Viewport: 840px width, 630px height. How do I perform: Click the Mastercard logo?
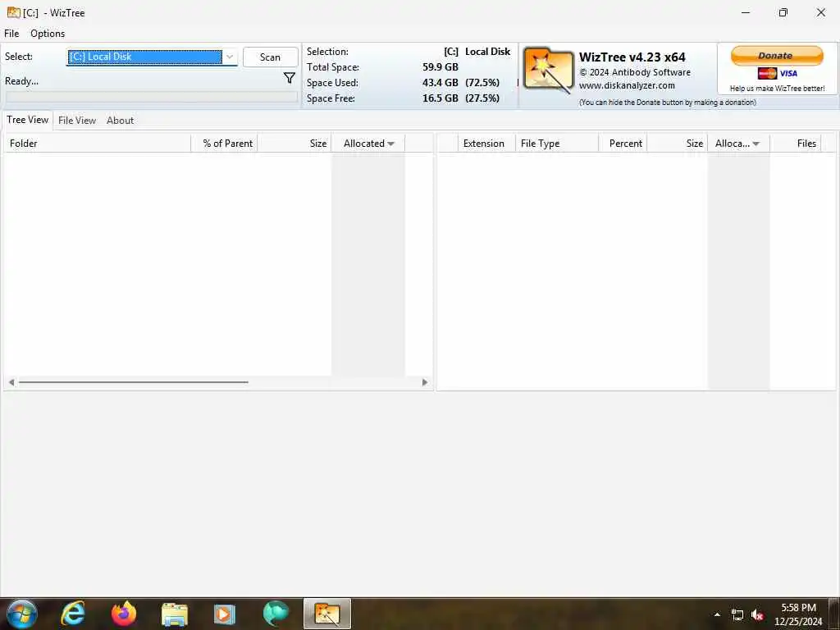pos(767,73)
